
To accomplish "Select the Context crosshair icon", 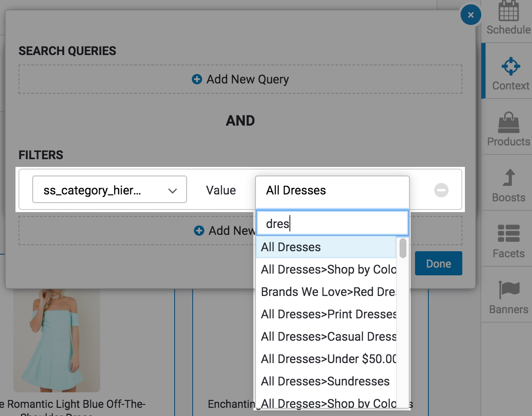I will coord(510,66).
